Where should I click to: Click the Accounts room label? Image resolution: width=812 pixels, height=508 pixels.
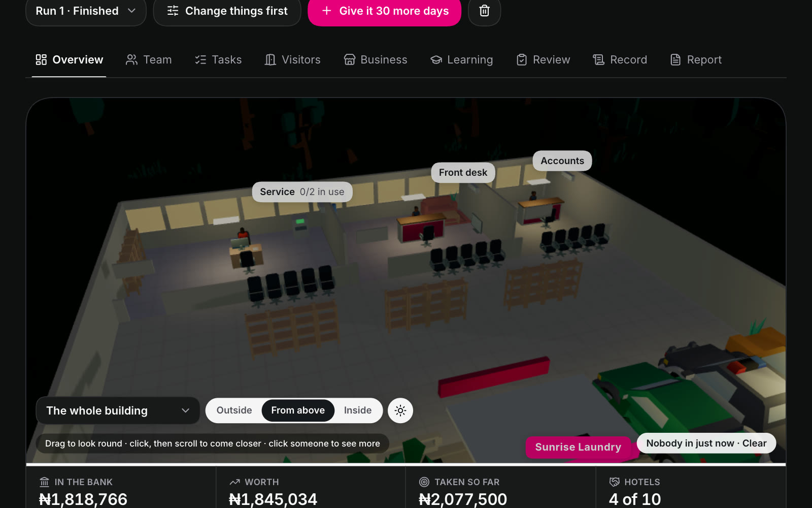click(x=562, y=161)
